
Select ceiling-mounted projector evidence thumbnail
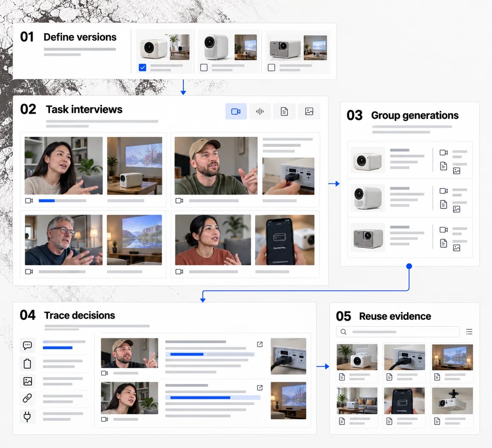point(452,401)
